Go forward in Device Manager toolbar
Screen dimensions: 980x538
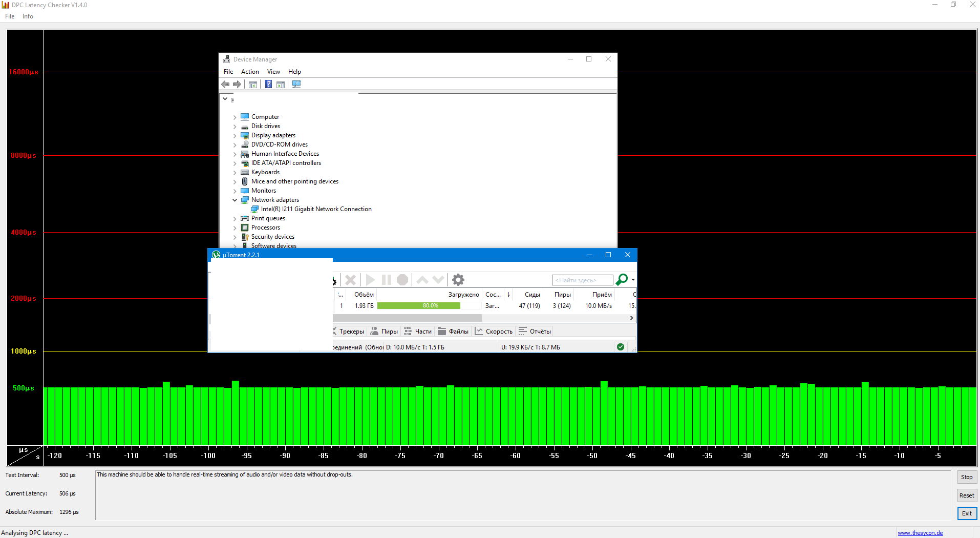[x=237, y=84]
